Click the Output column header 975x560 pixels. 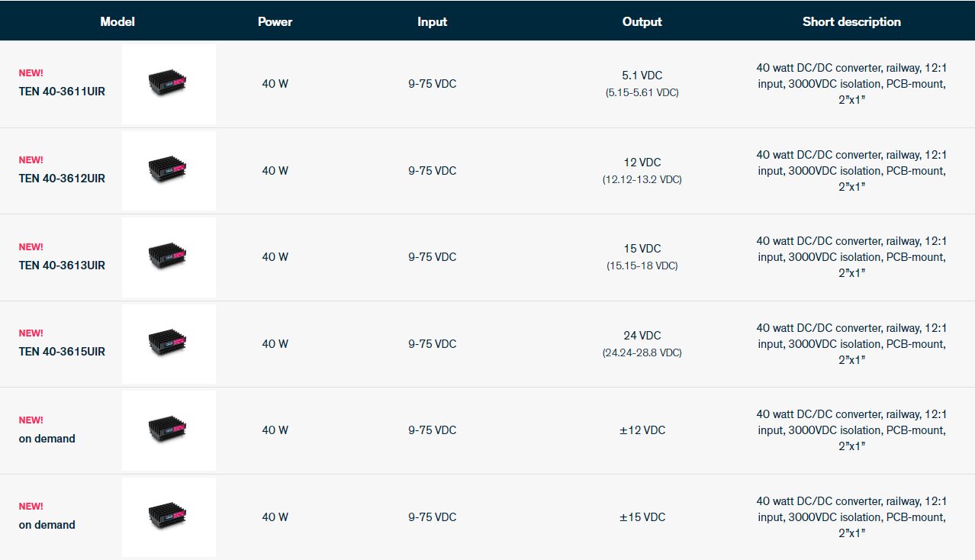click(642, 21)
